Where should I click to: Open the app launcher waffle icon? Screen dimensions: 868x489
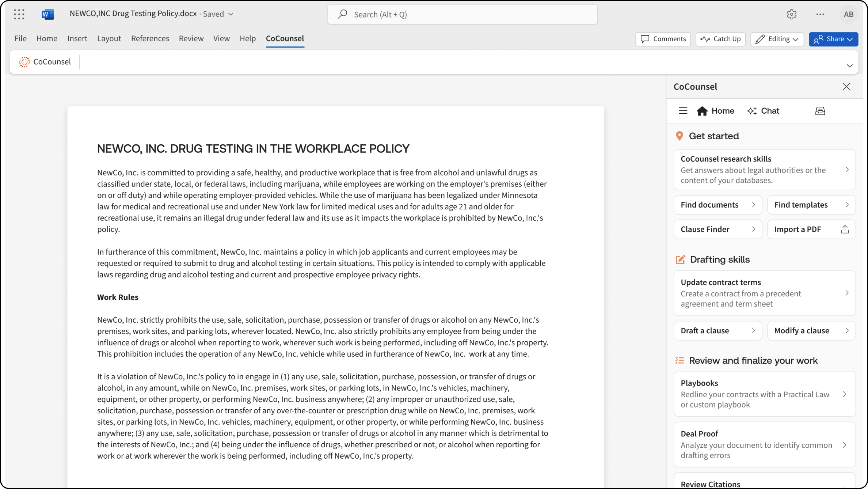19,14
